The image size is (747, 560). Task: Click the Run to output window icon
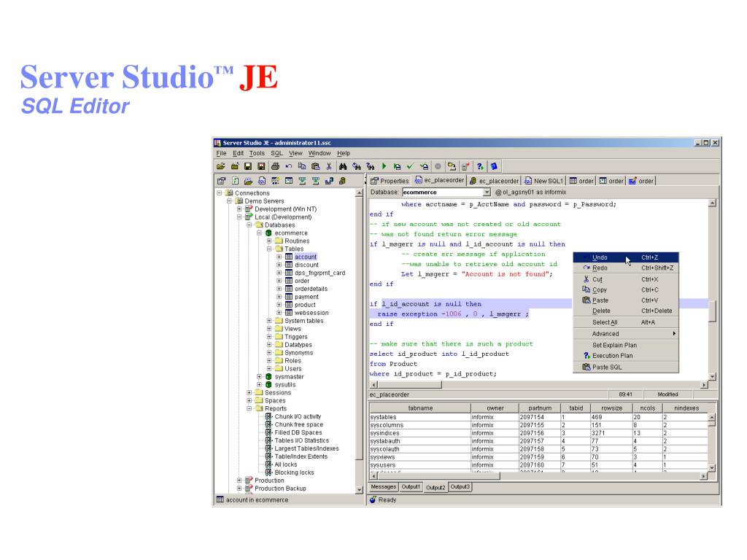pyautogui.click(x=397, y=167)
